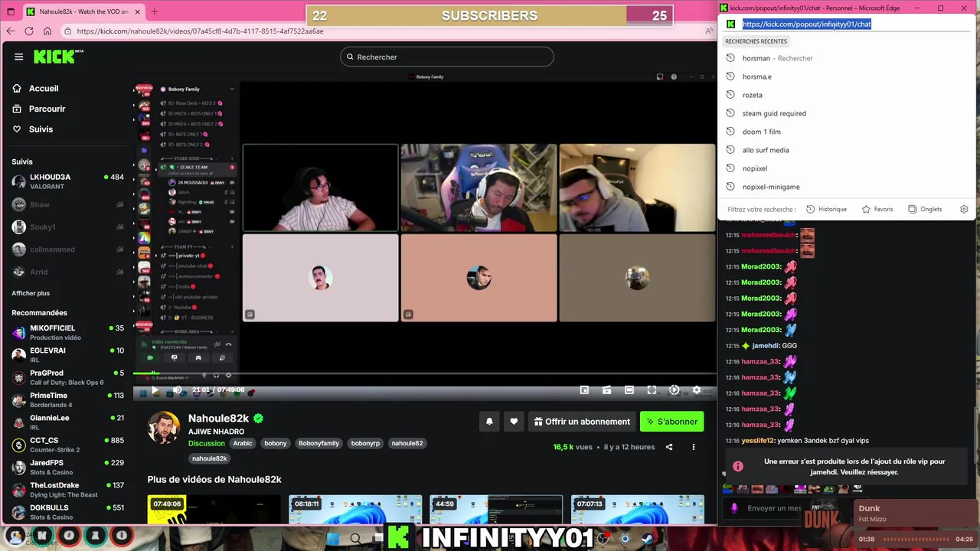
Task: Open the 44:59 video thumbnail
Action: coord(496,510)
